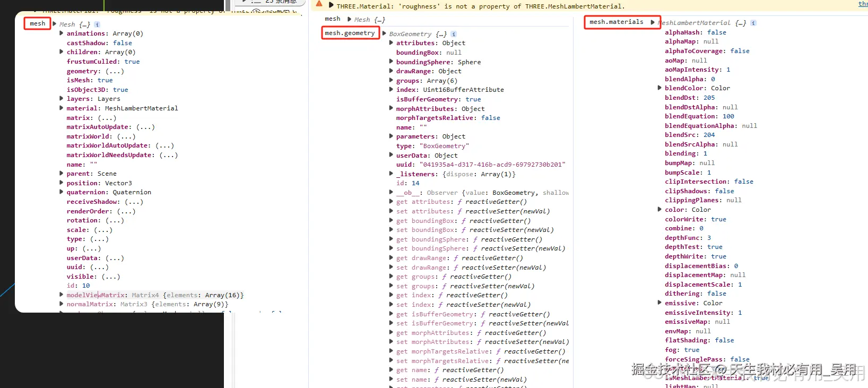868x388 pixels.
Task: Invoke the uuid: (...) getter in mesh
Action: (x=99, y=267)
